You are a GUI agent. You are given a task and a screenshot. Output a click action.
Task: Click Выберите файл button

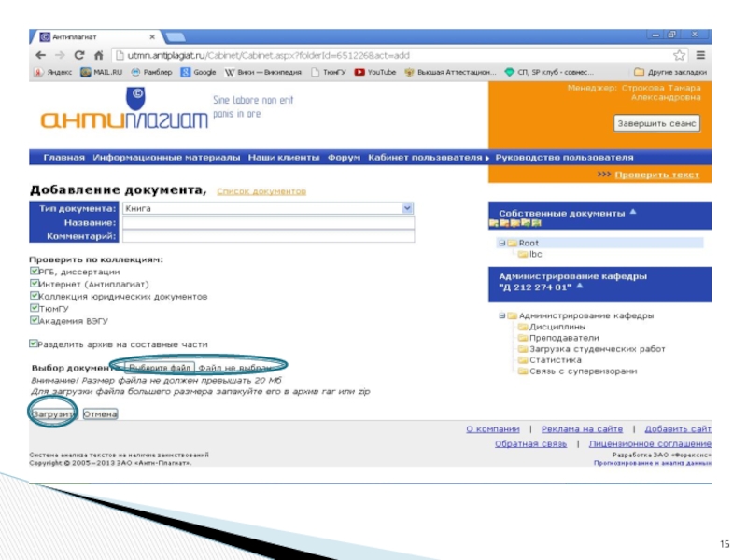(x=160, y=367)
